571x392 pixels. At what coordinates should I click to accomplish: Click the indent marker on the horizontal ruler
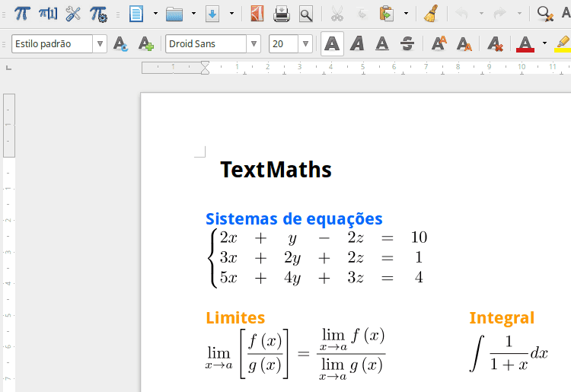[205, 68]
